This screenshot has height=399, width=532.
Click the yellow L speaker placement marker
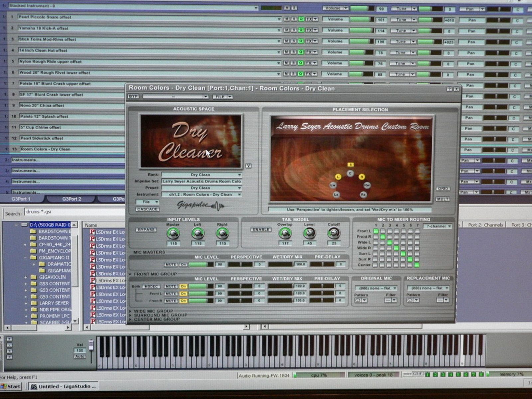pyautogui.click(x=338, y=177)
